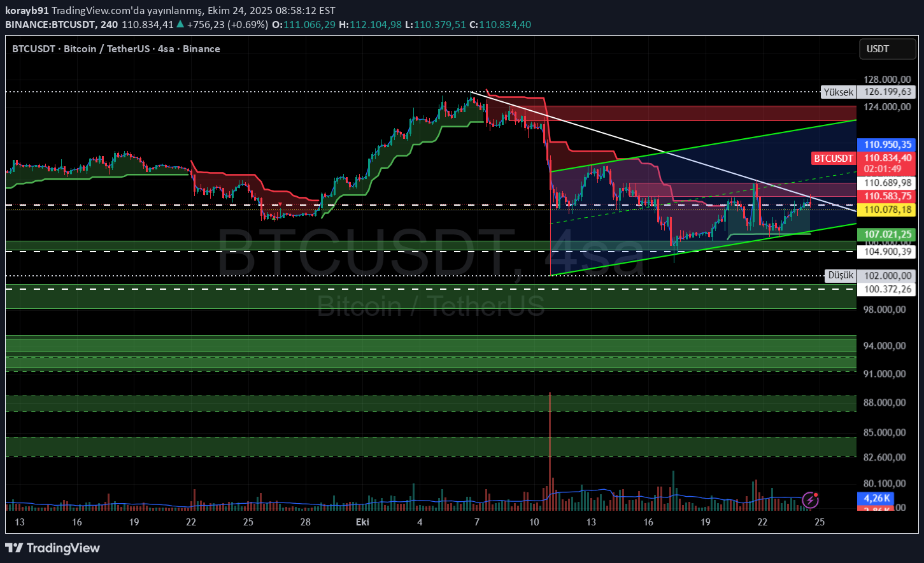Click the Düşük low price label

840,276
